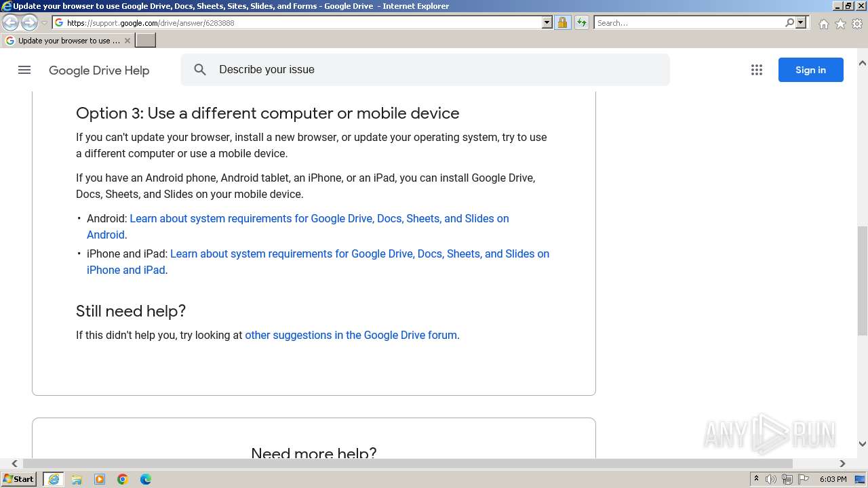The width and height of the screenshot is (868, 488).
Task: Click the 'Describe your issue' search field
Action: coord(425,70)
